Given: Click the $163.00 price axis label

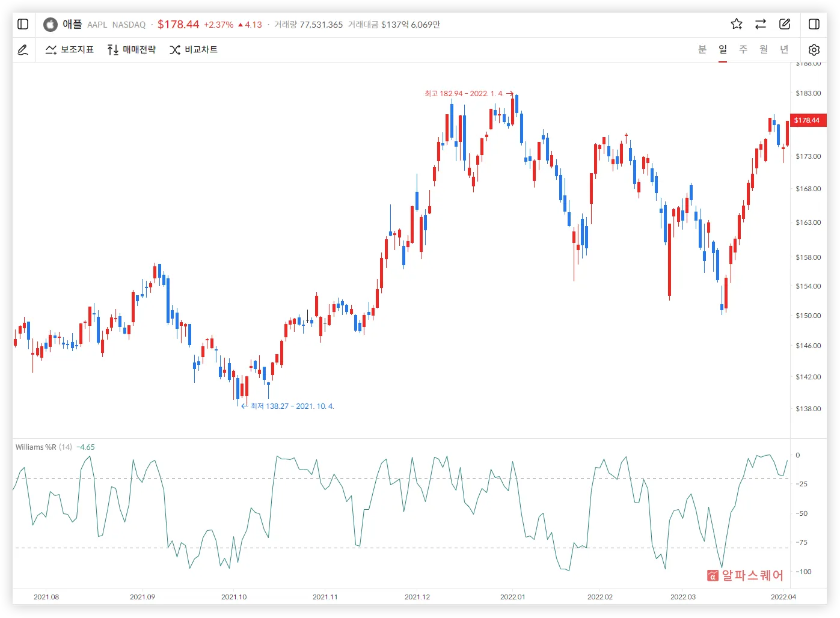Looking at the screenshot, I should [808, 222].
